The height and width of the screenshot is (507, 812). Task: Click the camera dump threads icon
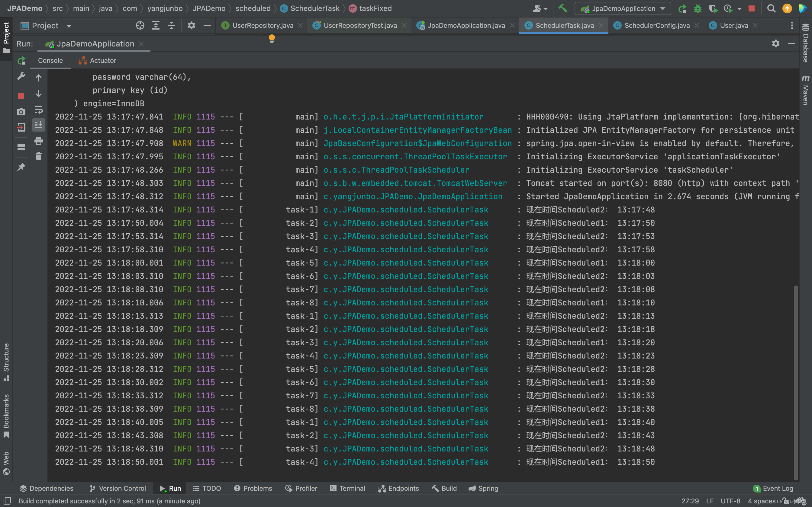click(21, 112)
